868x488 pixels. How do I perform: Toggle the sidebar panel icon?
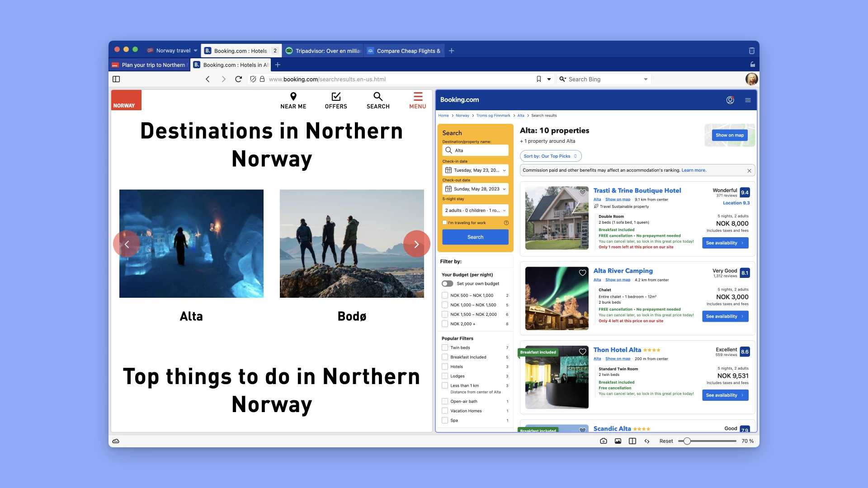click(116, 79)
